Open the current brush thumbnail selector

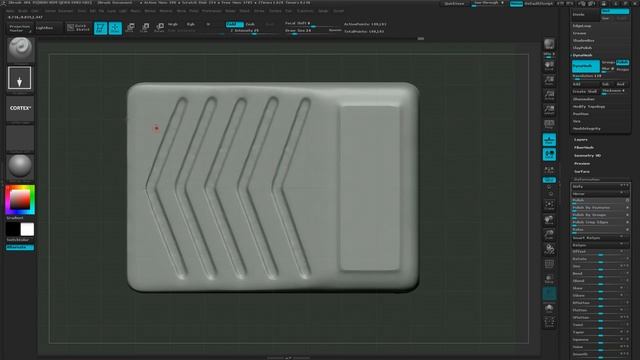(20, 50)
